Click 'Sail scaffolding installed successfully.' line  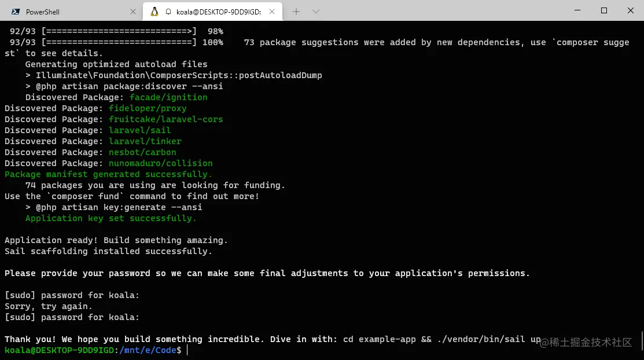pos(108,251)
